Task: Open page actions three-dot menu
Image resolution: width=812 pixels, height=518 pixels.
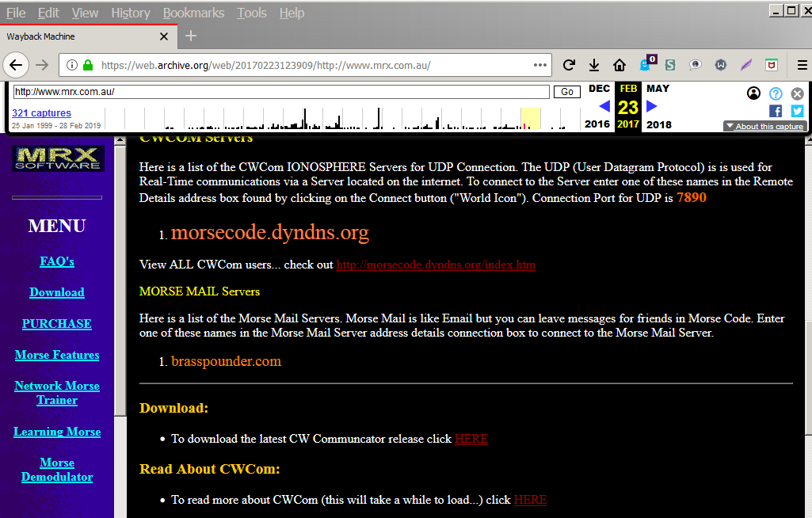Action: pyautogui.click(x=540, y=65)
